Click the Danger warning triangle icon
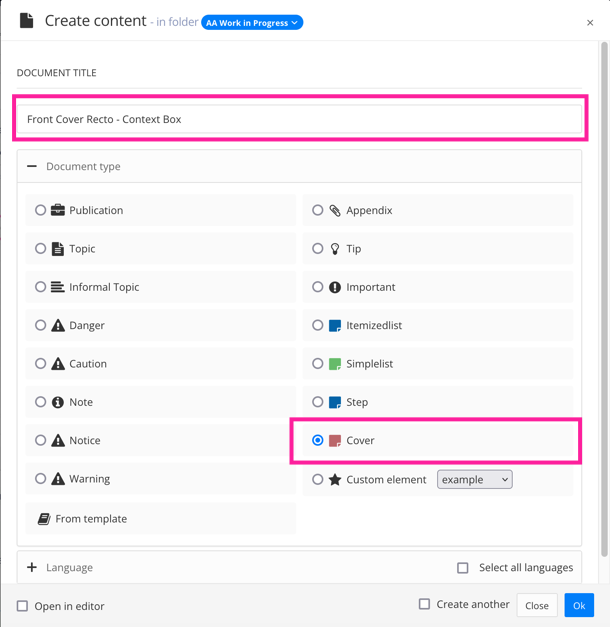The height and width of the screenshot is (627, 610). pyautogui.click(x=58, y=325)
